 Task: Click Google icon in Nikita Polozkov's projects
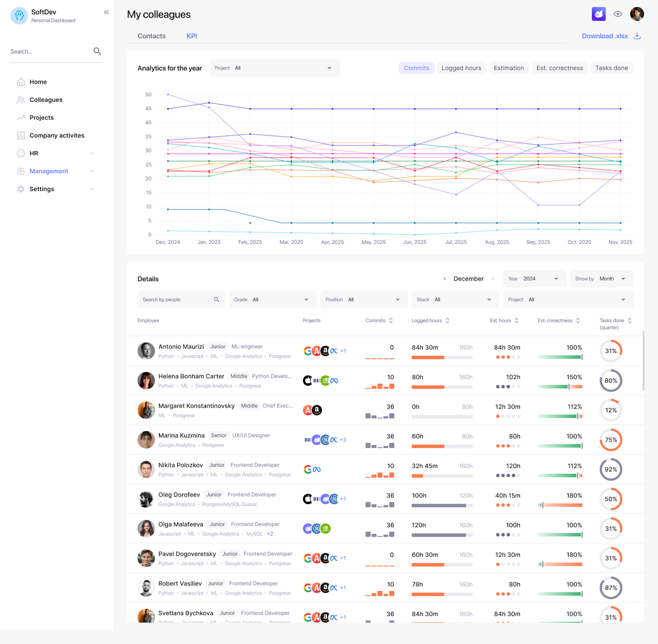point(307,469)
